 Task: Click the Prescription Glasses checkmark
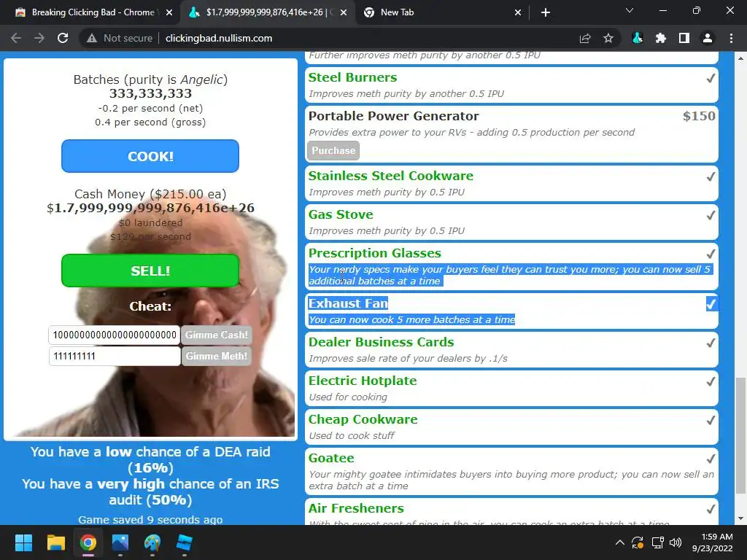[x=711, y=253]
